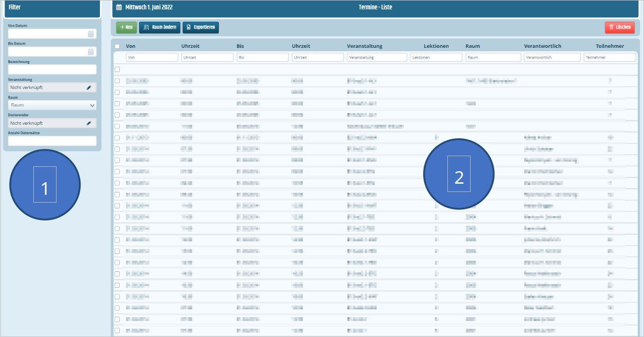Toggle the select-all checkbox in the table header
The height and width of the screenshot is (337, 644).
pos(117,46)
